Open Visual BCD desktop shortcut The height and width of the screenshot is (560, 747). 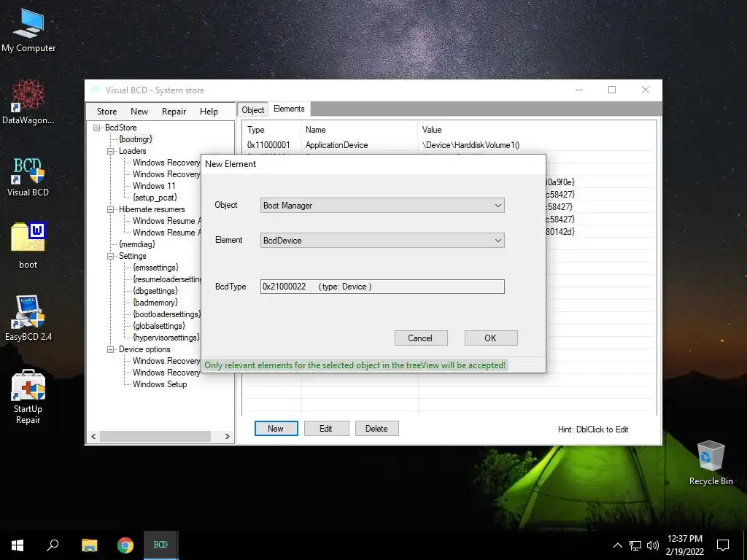[x=28, y=176]
